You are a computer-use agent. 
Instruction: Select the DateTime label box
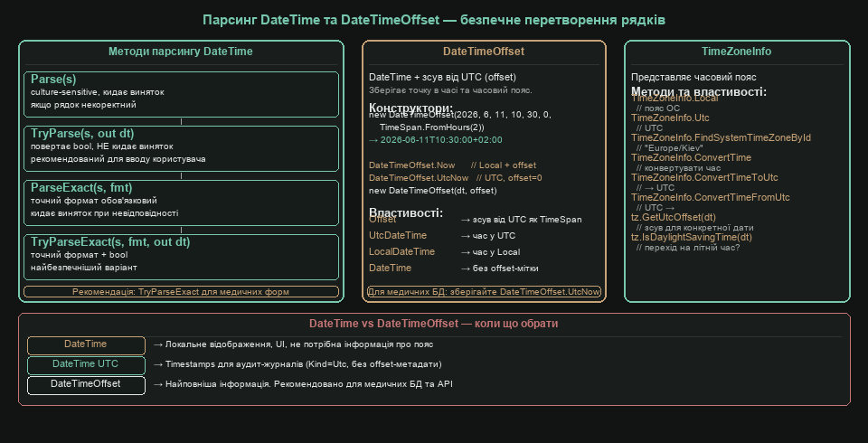pyautogui.click(x=87, y=345)
